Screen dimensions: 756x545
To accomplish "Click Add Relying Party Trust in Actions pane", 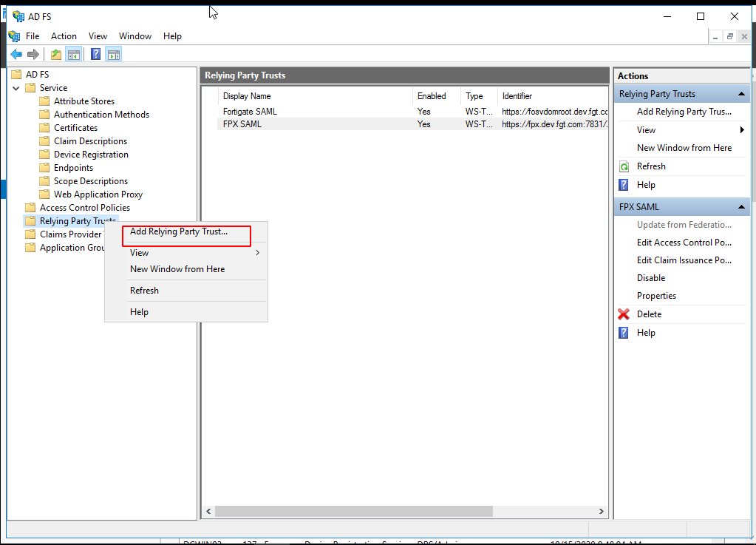I will [x=684, y=112].
